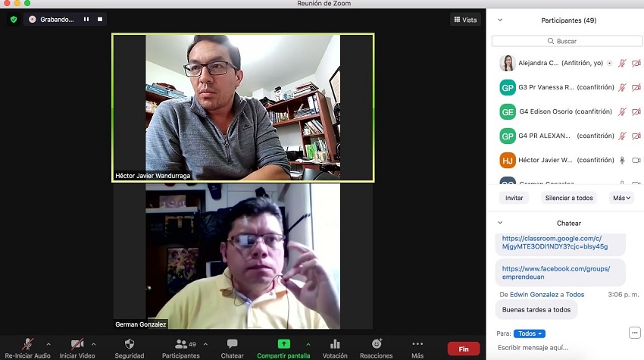
Task: Click Héctor Javier W. microphone icon
Action: 622,160
